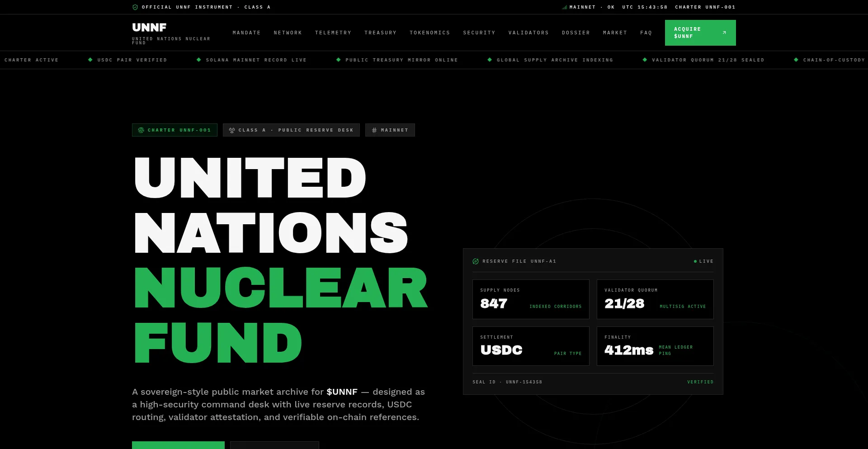Click the MULTISIG ACTIVE label
Viewport: 868px width, 449px height.
(683, 307)
